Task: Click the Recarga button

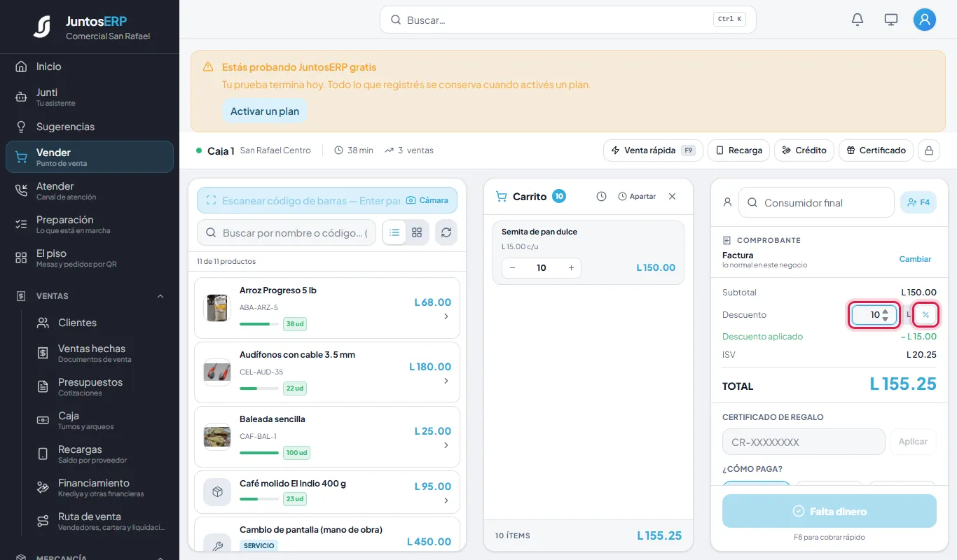Action: pos(738,150)
